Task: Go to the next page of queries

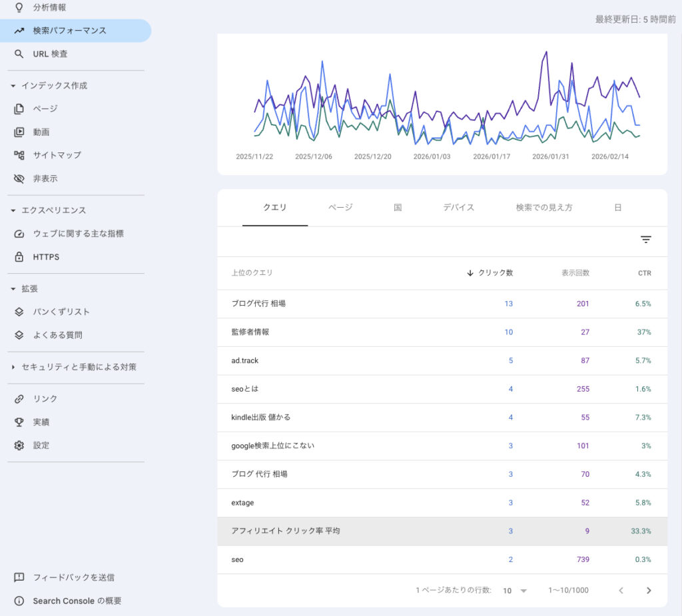Action: pos(649,590)
